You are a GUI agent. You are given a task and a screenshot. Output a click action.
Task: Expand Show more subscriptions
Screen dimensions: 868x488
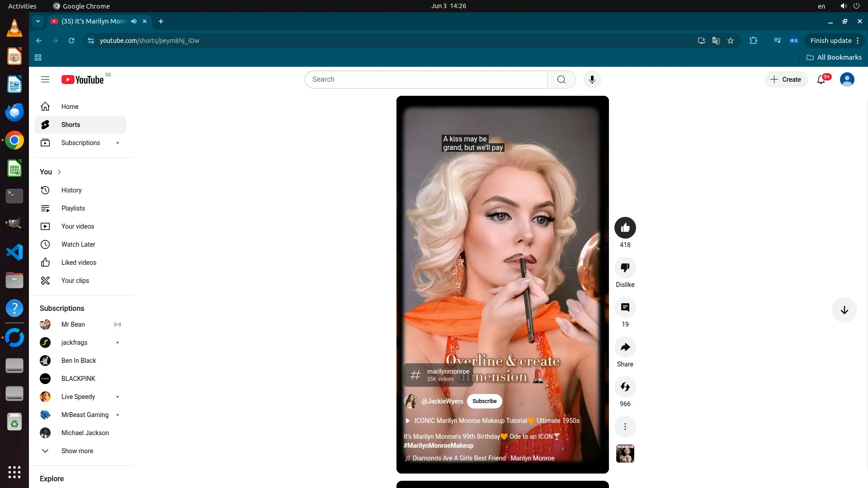pos(77,451)
